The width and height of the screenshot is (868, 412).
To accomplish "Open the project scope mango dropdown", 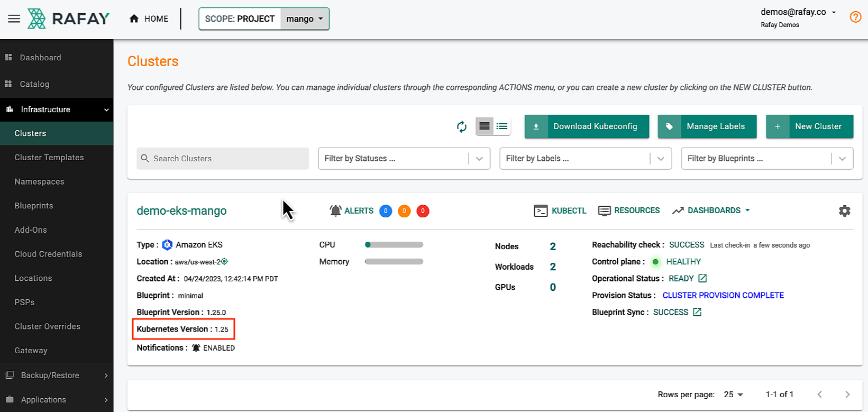I will pos(305,19).
